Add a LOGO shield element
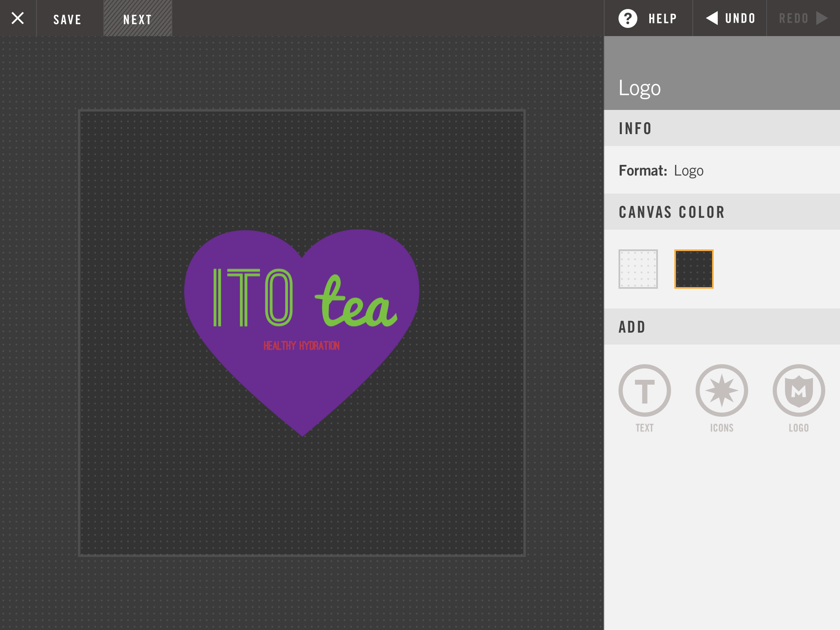The image size is (840, 630). coord(799,390)
